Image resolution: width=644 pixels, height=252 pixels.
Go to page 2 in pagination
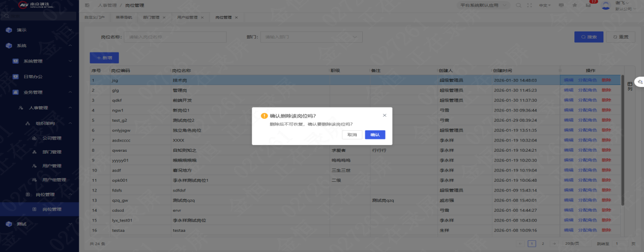pyautogui.click(x=543, y=244)
